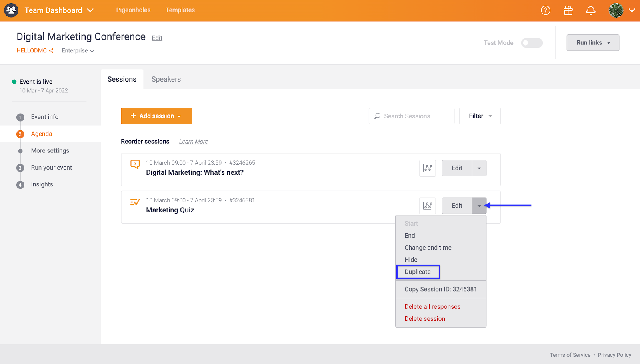Select Duplicate from the session menu
This screenshot has width=640, height=364.
pyautogui.click(x=418, y=272)
